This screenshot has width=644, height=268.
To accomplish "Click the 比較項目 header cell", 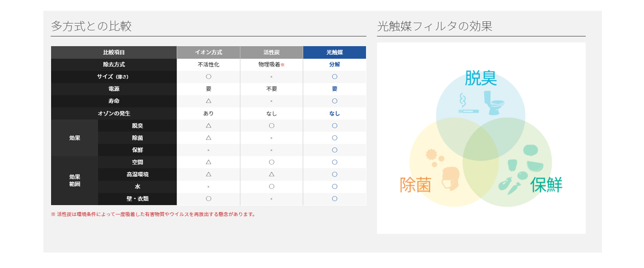I will click(x=114, y=52).
